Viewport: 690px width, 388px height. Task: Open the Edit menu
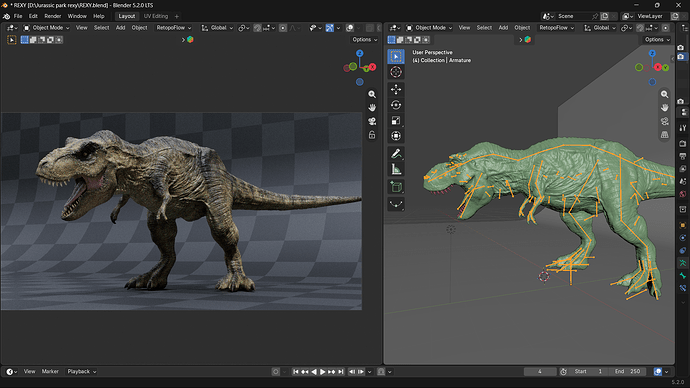[x=33, y=16]
